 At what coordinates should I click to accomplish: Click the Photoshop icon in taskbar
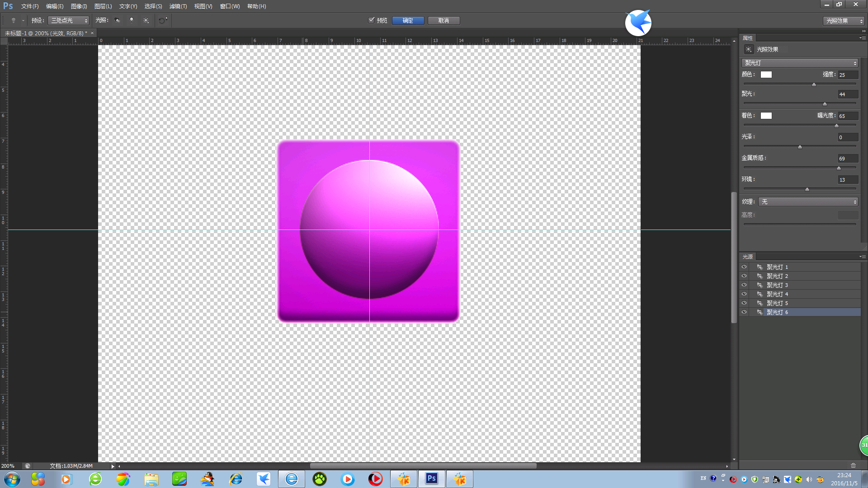point(432,479)
